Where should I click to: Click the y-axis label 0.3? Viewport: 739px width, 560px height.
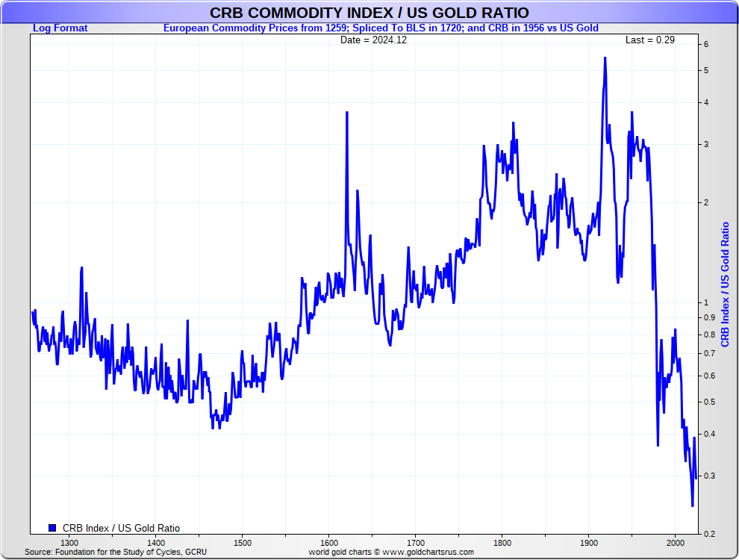(709, 476)
